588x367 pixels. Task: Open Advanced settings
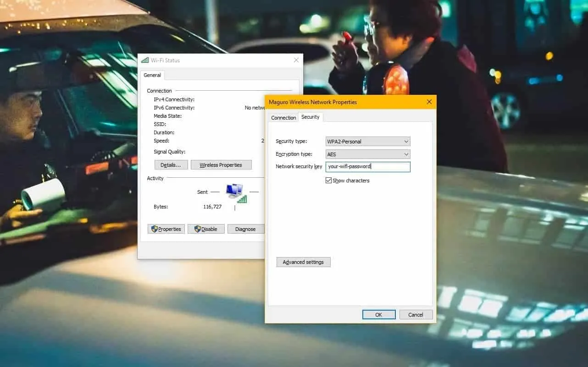[x=303, y=262]
